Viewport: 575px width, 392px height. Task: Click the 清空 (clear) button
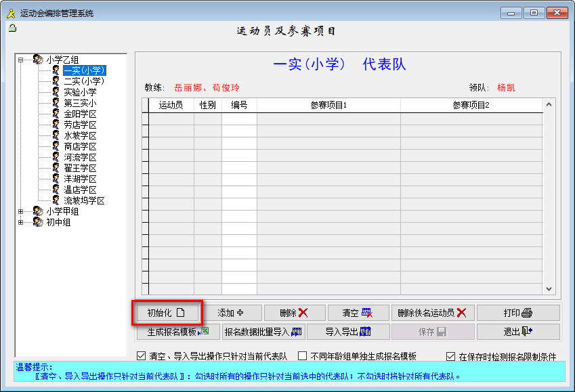(x=358, y=313)
